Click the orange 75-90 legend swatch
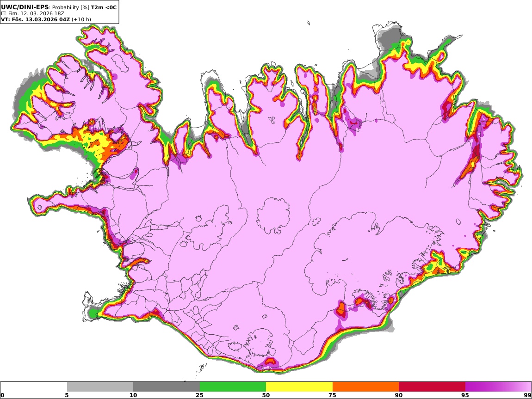532x399 pixels. [365, 387]
